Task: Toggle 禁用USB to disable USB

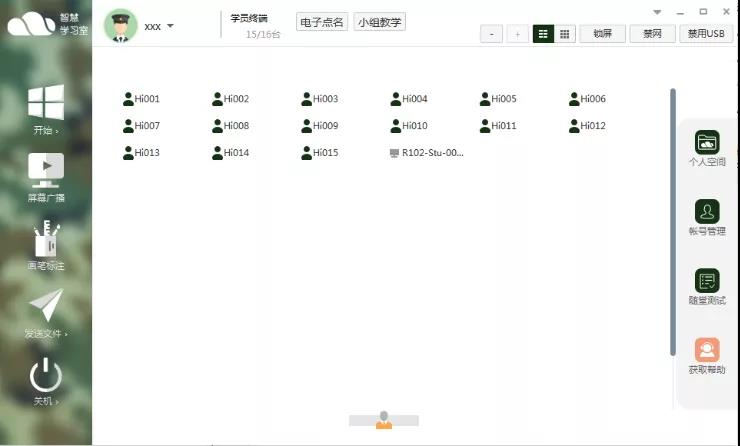Action: [x=705, y=34]
